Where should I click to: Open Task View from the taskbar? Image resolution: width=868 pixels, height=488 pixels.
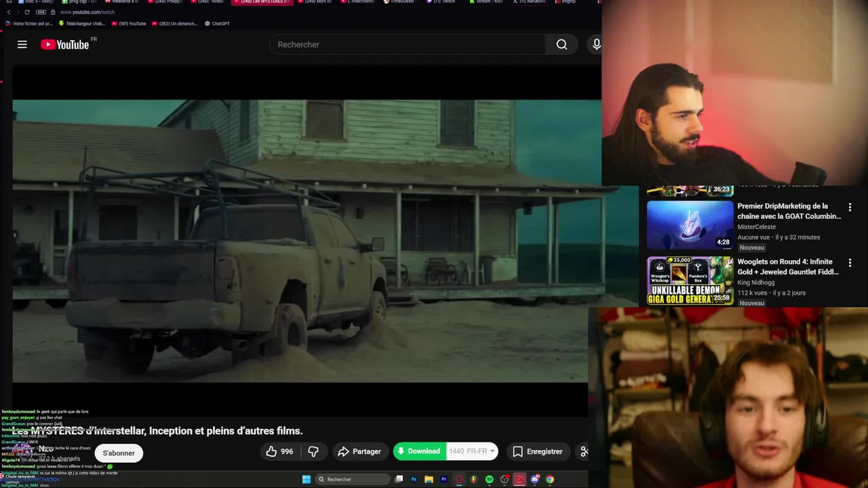tap(399, 479)
